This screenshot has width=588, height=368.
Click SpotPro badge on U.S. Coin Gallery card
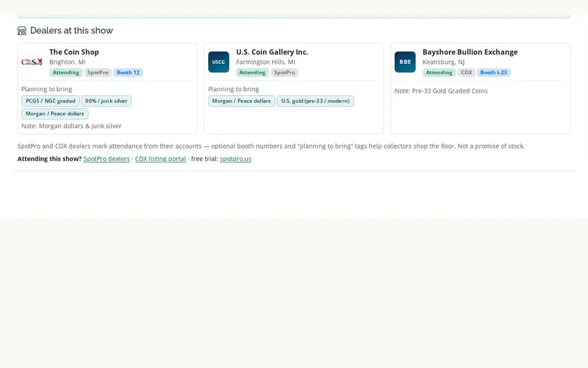pyautogui.click(x=284, y=72)
